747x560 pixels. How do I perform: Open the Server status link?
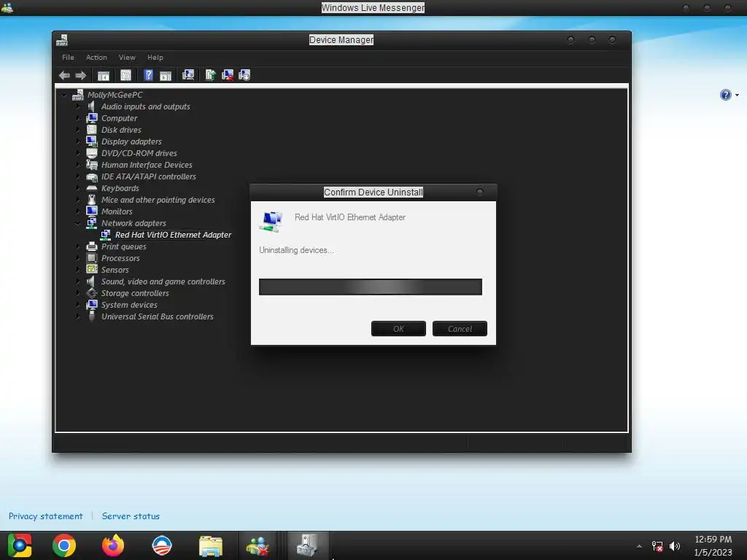131,516
